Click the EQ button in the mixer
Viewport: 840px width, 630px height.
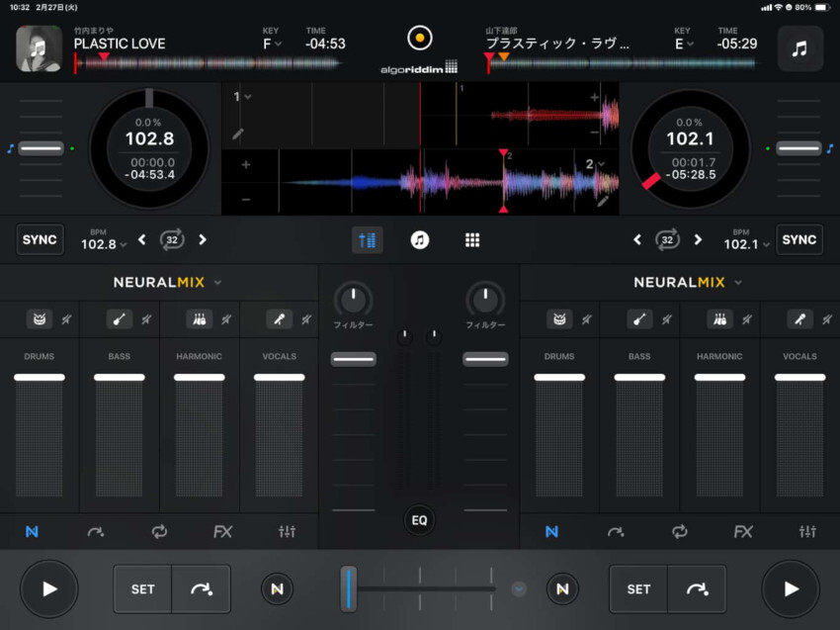[420, 519]
